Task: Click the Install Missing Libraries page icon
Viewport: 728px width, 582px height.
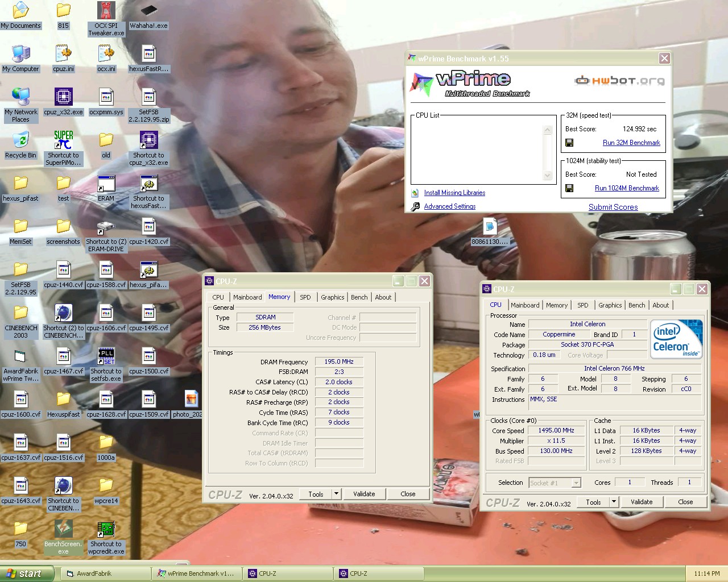Action: [x=415, y=193]
